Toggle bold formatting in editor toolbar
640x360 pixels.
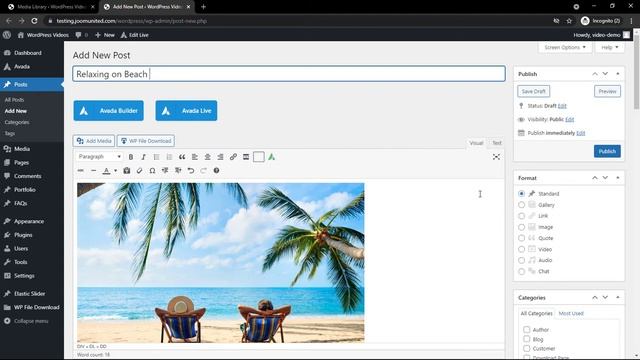click(x=131, y=157)
